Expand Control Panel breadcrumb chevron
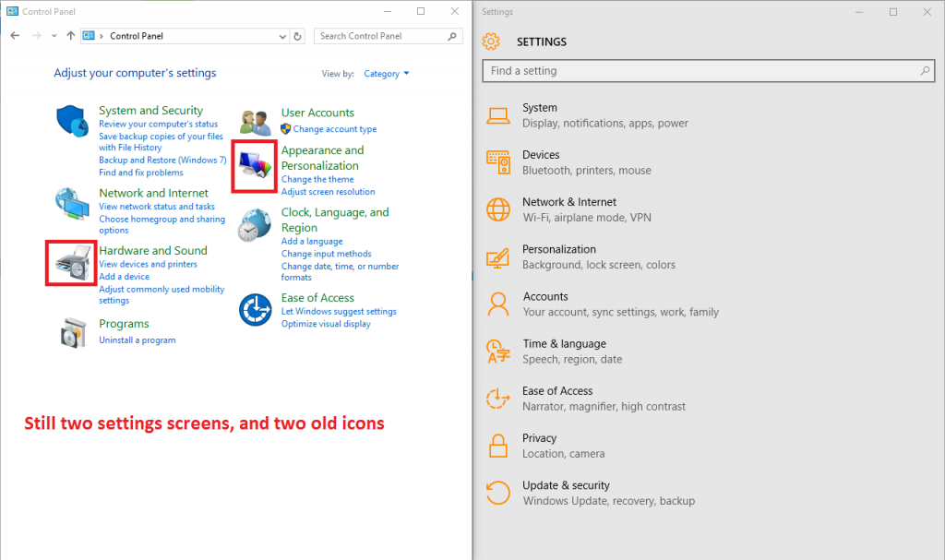Image resolution: width=945 pixels, height=560 pixels. click(102, 36)
